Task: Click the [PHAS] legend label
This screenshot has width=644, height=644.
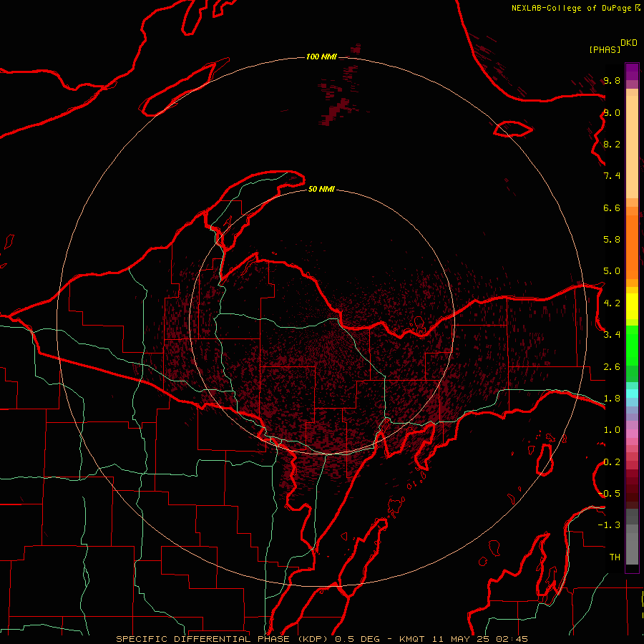Action: coord(605,49)
